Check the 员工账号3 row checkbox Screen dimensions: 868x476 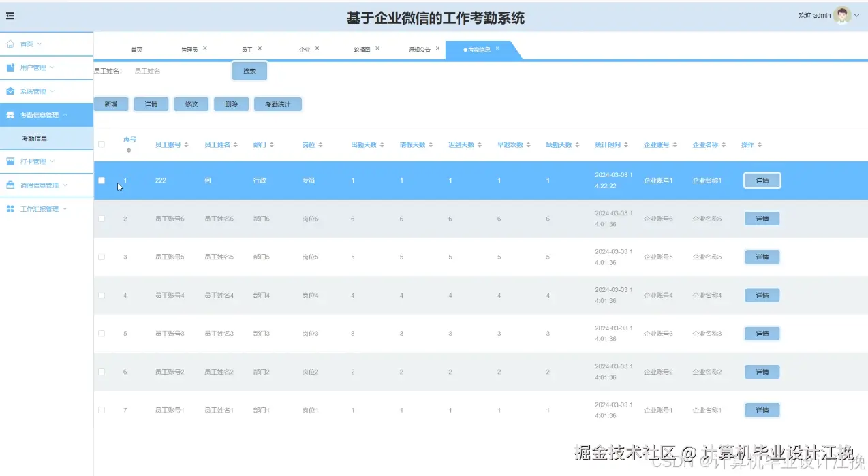coord(102,334)
